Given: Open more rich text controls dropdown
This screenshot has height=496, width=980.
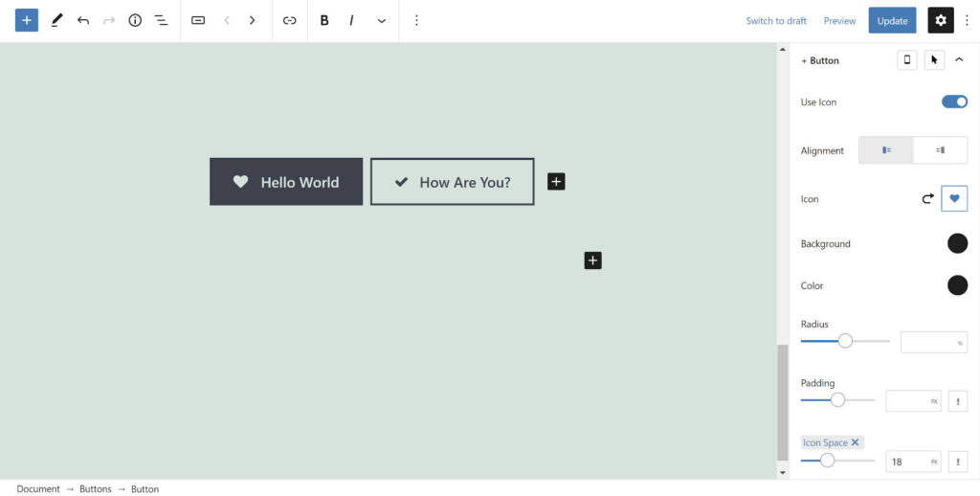Looking at the screenshot, I should click(x=381, y=20).
